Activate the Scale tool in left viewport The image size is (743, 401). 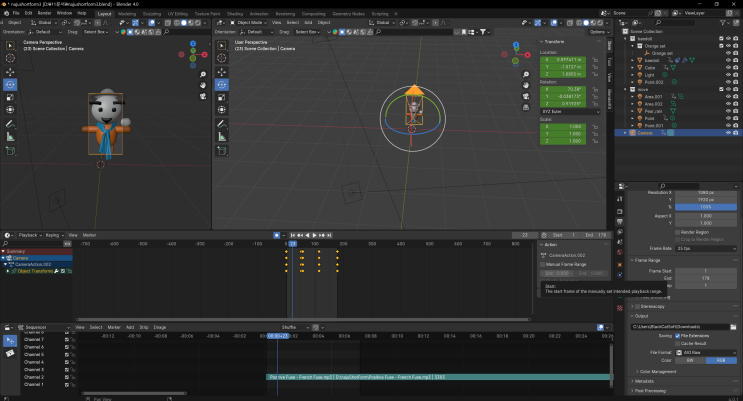pyautogui.click(x=10, y=98)
